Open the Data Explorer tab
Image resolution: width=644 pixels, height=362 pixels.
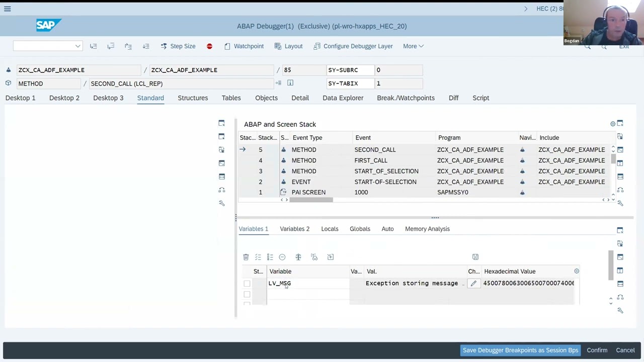click(x=343, y=98)
